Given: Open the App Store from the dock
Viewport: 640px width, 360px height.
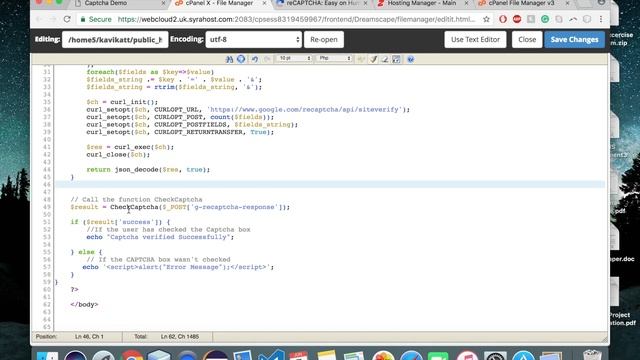Looking at the screenshot, I should (523, 355).
